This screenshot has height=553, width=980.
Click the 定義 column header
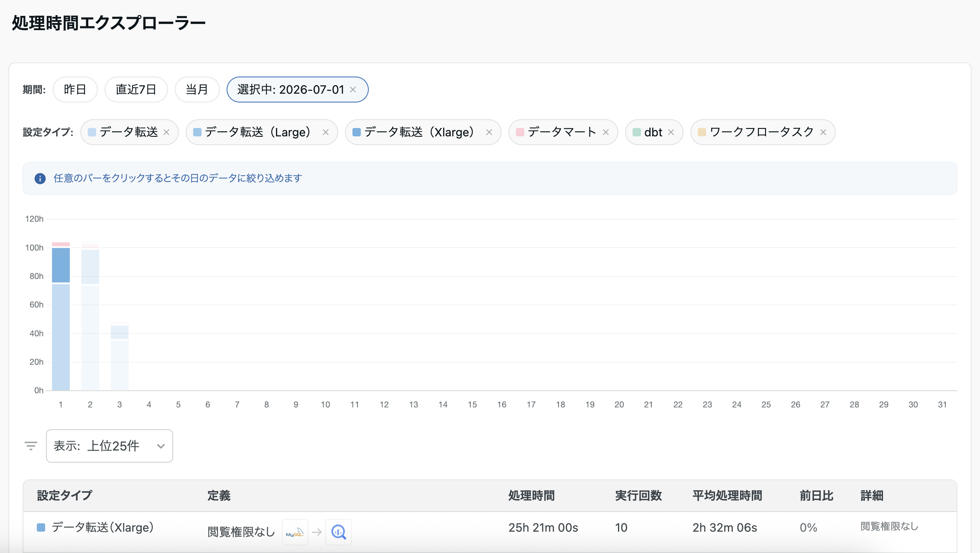point(219,496)
